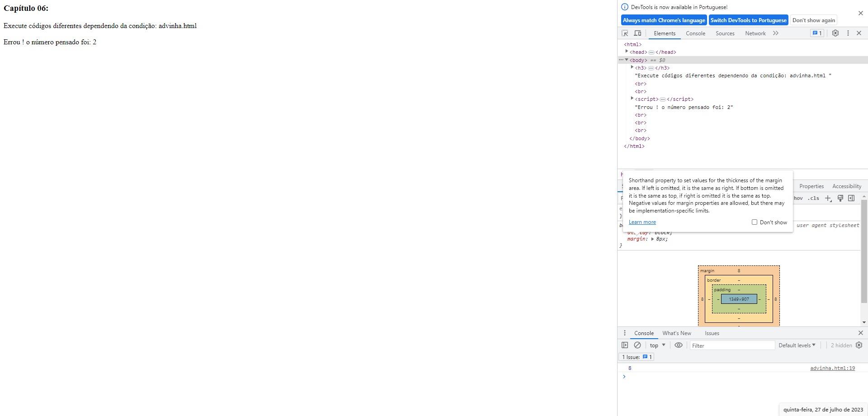Open the .cls element classes toggle
Screen dimensions: 868x416
pos(814,199)
